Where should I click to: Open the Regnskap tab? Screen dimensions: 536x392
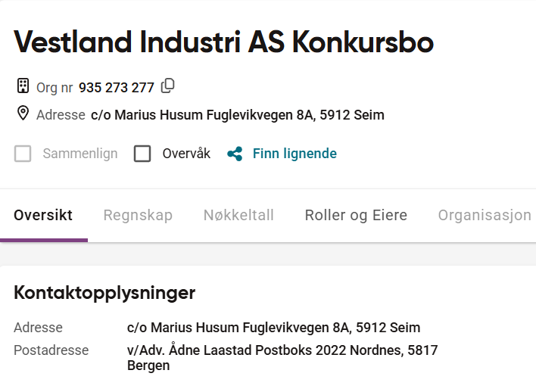pos(138,216)
